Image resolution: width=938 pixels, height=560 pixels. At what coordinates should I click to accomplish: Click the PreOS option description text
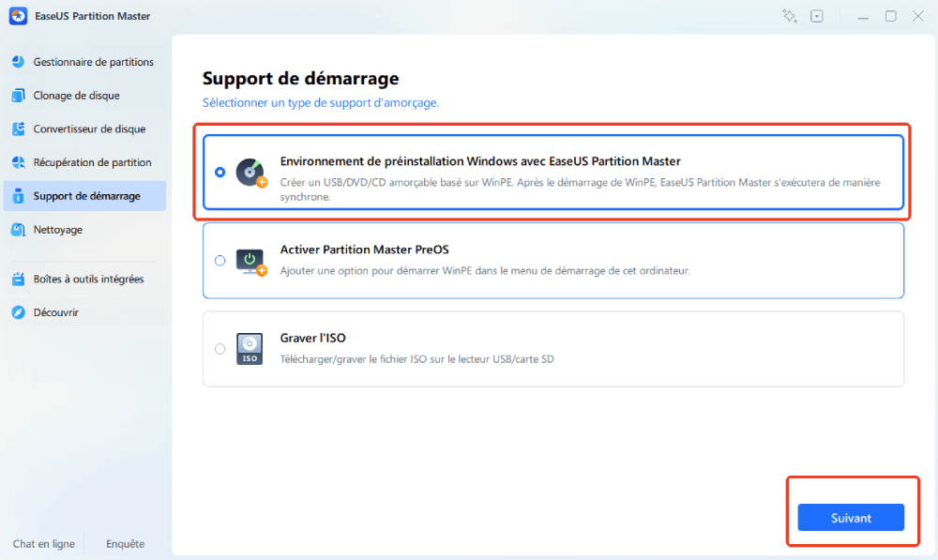pos(485,270)
